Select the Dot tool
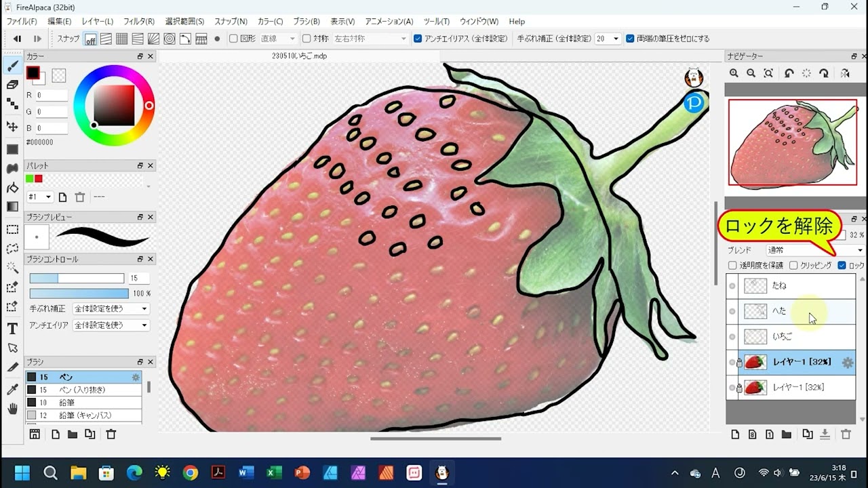The width and height of the screenshot is (868, 488). tap(12, 104)
